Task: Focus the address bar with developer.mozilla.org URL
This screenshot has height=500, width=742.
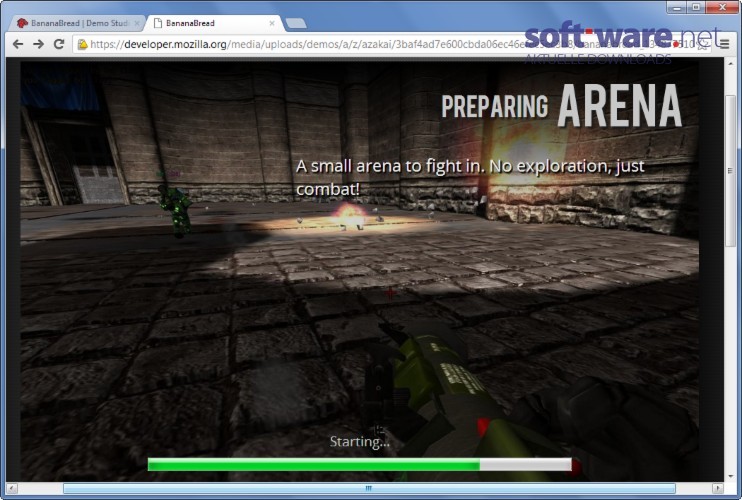Action: [x=393, y=44]
